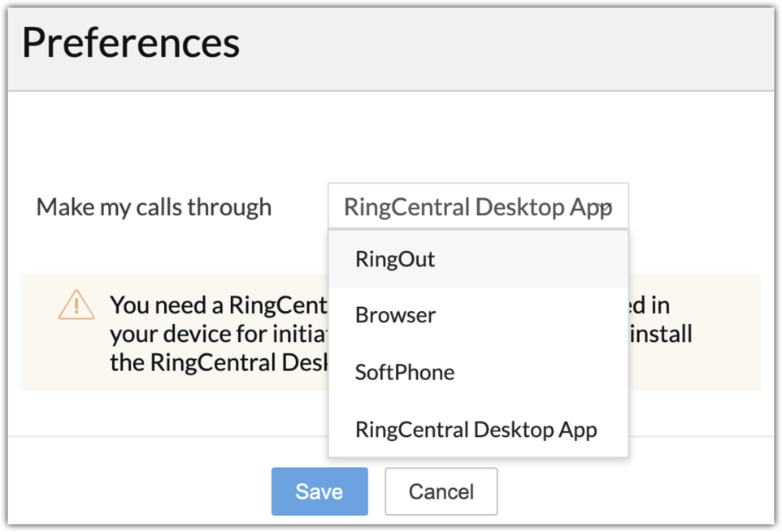Open the 'Make my calls through' combo box
782x532 pixels.
[x=477, y=206]
